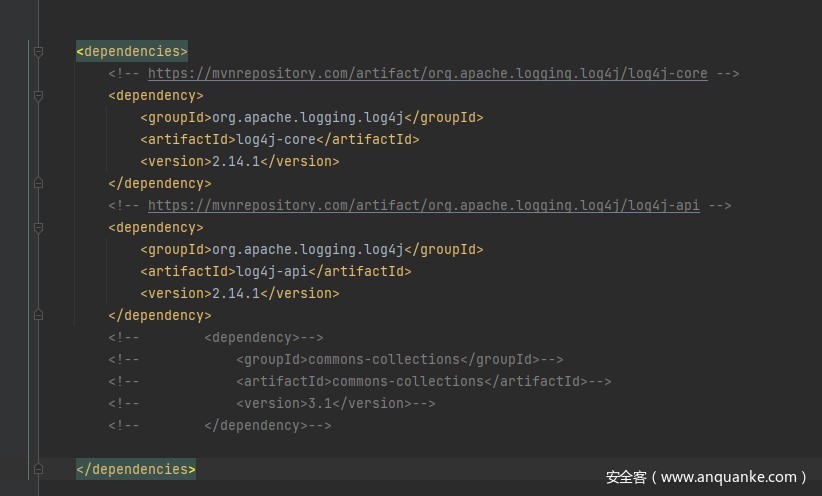822x496 pixels.
Task: Open the mvnrepository log4j-core link
Action: [427, 74]
